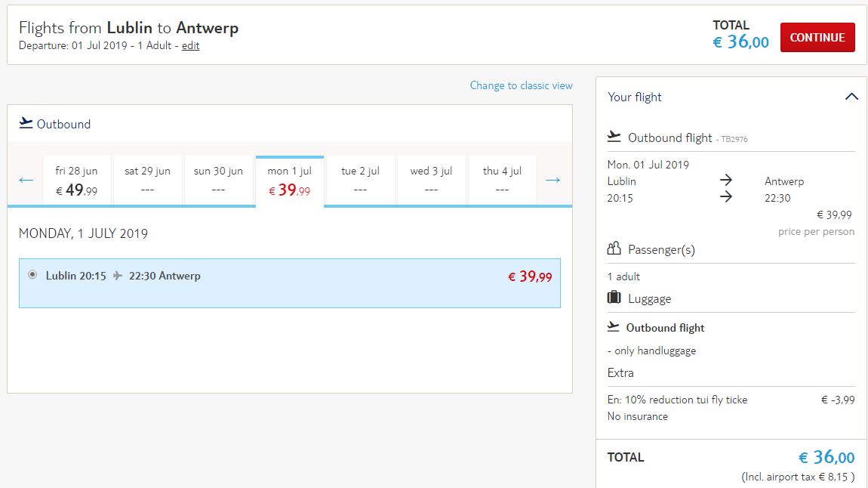
Task: Choose the tue 2 jul date tab
Action: coord(360,181)
